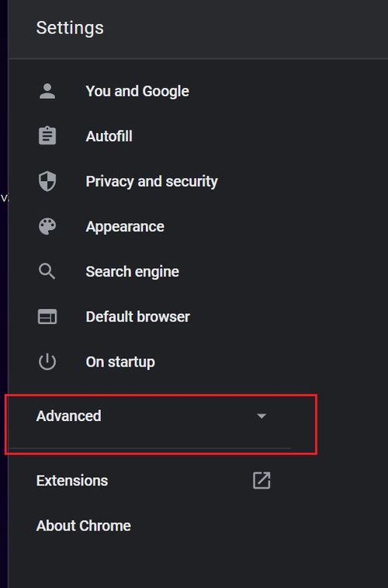The width and height of the screenshot is (388, 588).
Task: Expand the Advanced section using its arrow
Action: tap(262, 416)
